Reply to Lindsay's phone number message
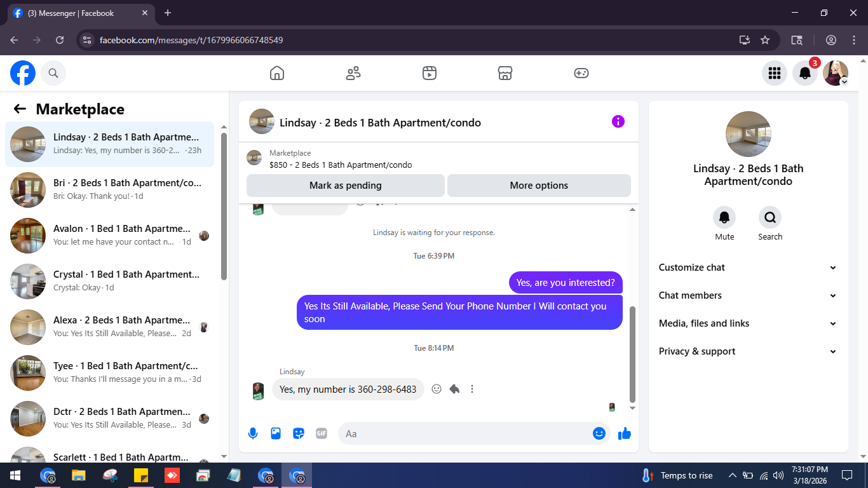 point(454,389)
